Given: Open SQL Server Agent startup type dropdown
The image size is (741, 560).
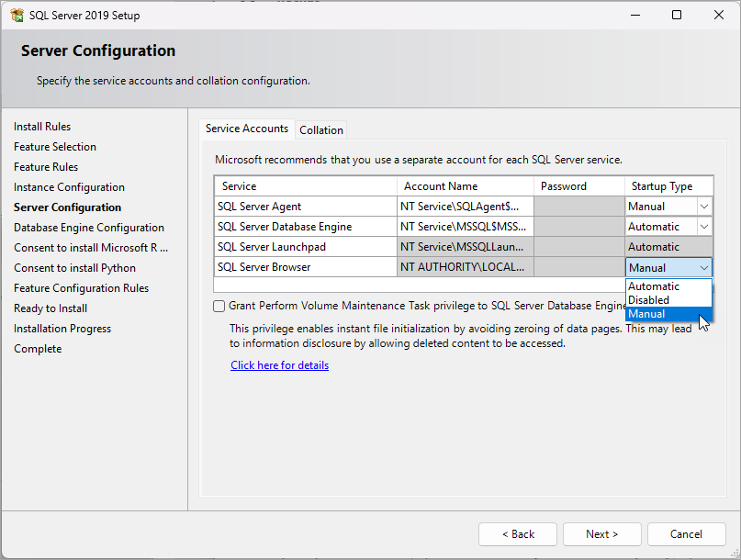Looking at the screenshot, I should [703, 207].
